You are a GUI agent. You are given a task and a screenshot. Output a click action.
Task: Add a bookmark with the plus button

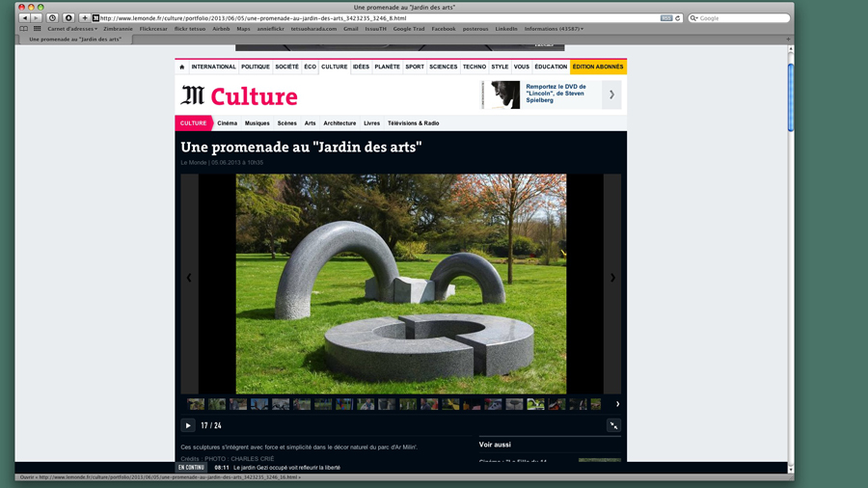coord(84,18)
